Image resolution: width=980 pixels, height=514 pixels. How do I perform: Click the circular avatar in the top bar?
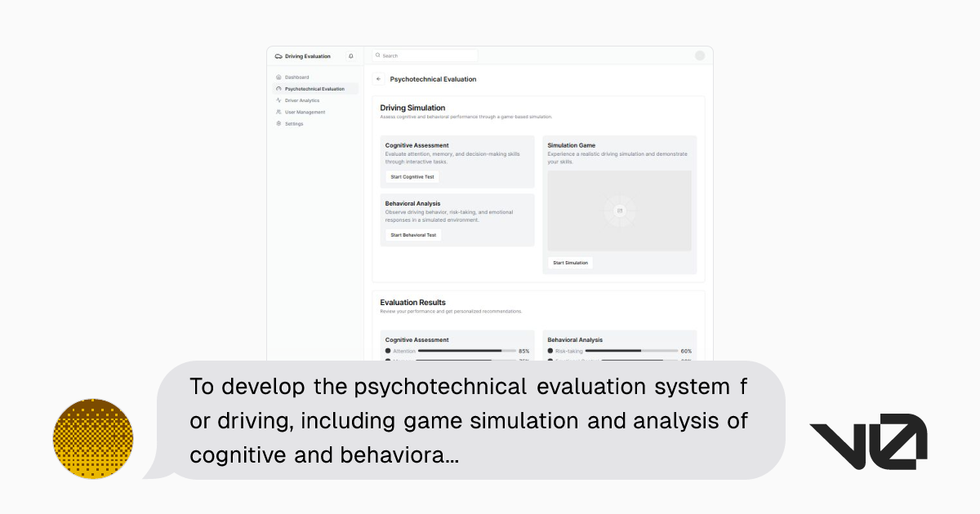[x=700, y=55]
